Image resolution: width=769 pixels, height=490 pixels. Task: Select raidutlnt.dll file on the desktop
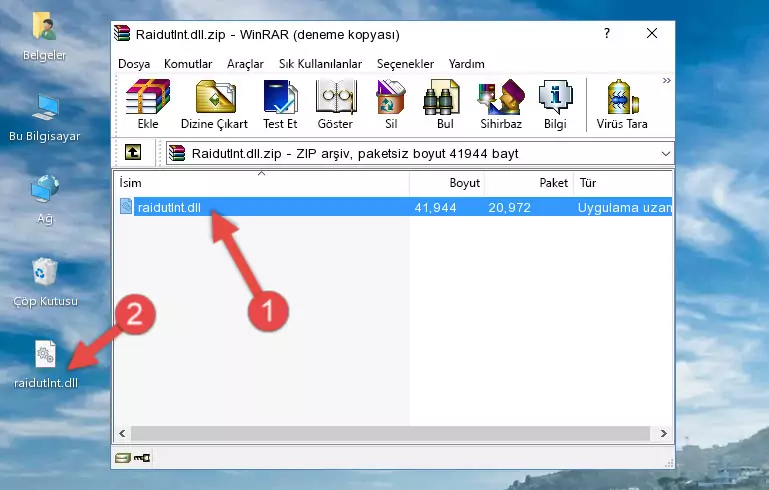pyautogui.click(x=46, y=365)
